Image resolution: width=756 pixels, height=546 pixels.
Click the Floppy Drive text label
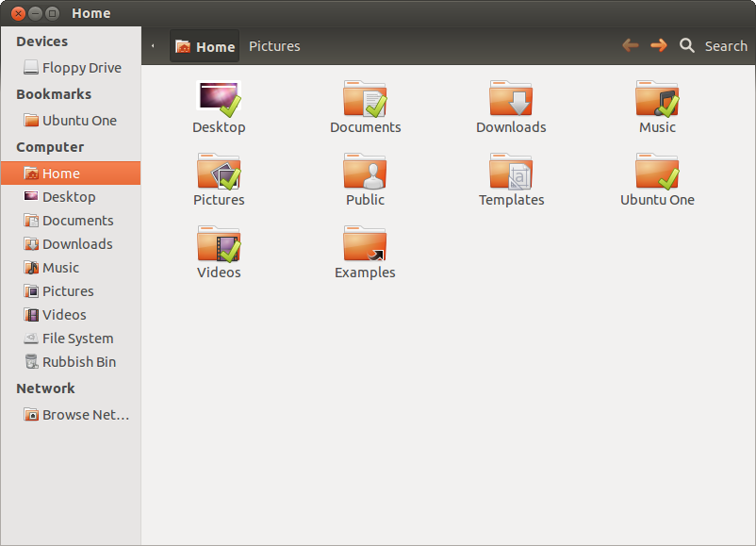point(82,68)
